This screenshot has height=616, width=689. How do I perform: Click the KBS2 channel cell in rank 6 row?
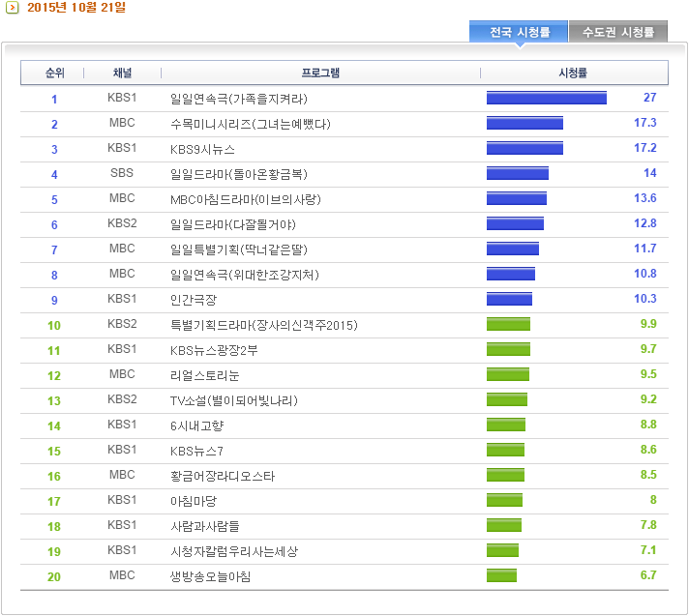click(x=122, y=223)
